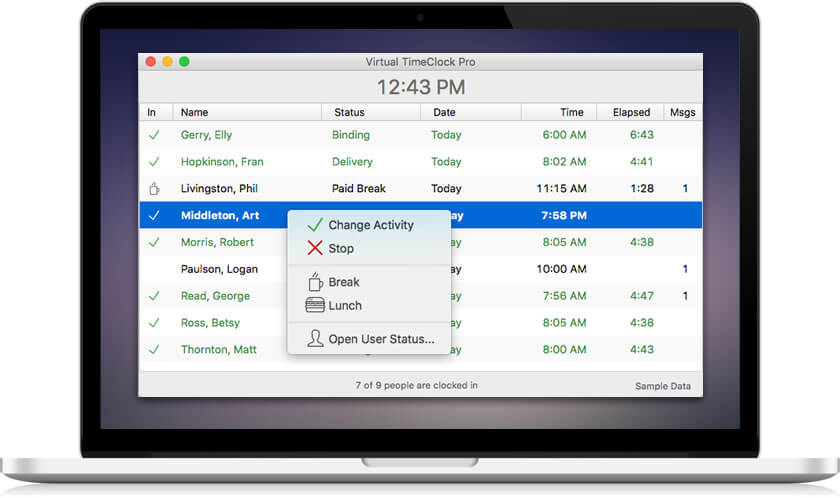Click red X icon beside Stop
Screen dimensions: 840x498
315,248
